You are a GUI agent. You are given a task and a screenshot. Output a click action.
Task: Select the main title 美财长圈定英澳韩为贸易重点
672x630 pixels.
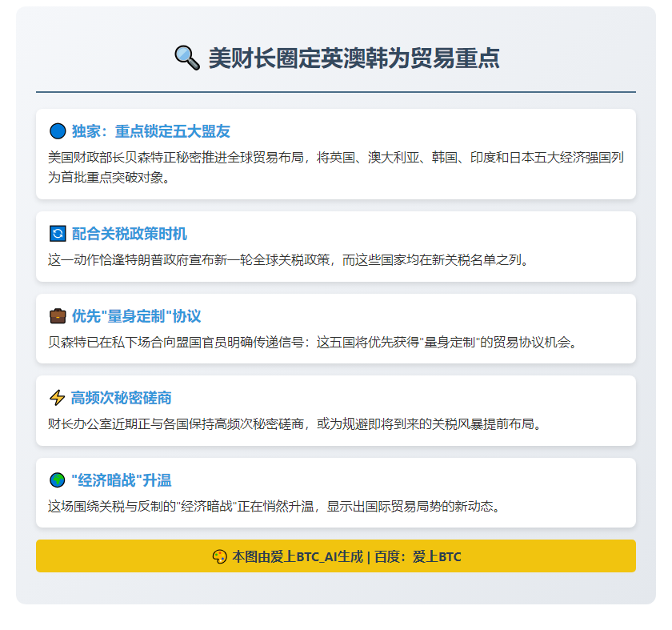354,58
